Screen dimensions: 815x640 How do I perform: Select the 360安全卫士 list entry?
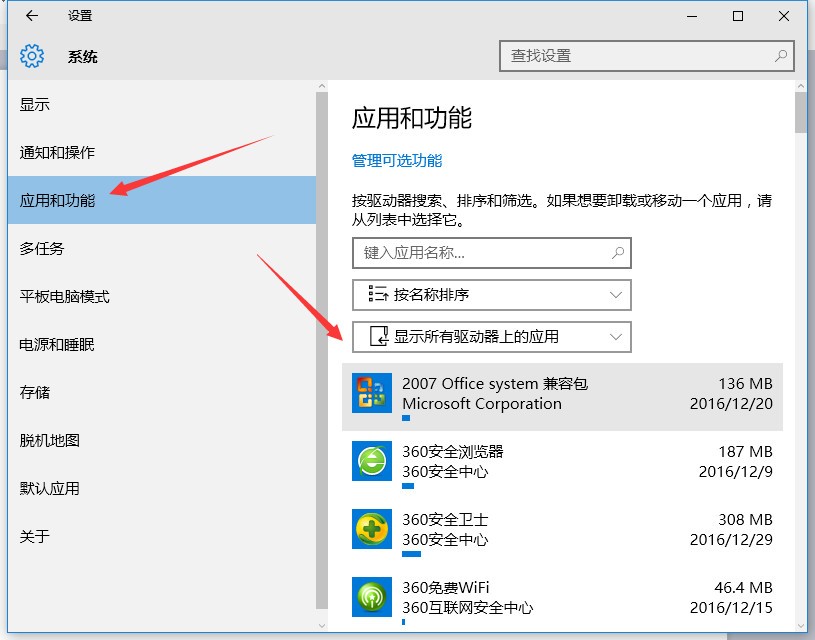[x=562, y=533]
